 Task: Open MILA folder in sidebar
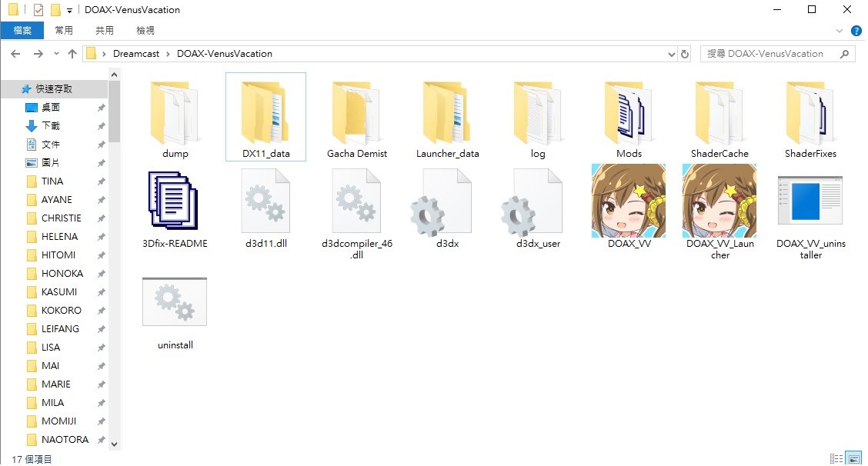click(x=54, y=402)
